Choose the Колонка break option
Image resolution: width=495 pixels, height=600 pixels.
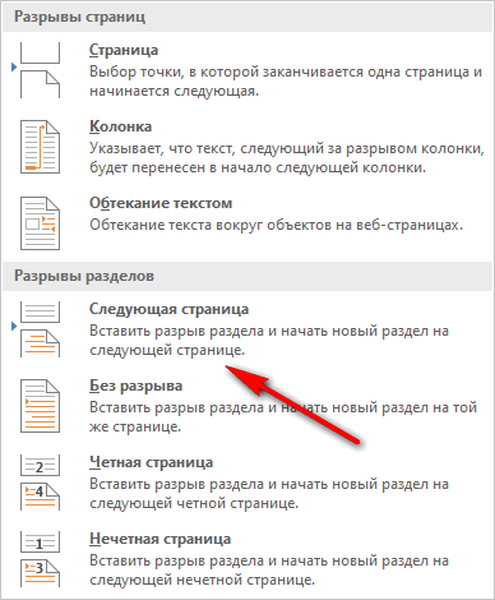tap(247, 147)
